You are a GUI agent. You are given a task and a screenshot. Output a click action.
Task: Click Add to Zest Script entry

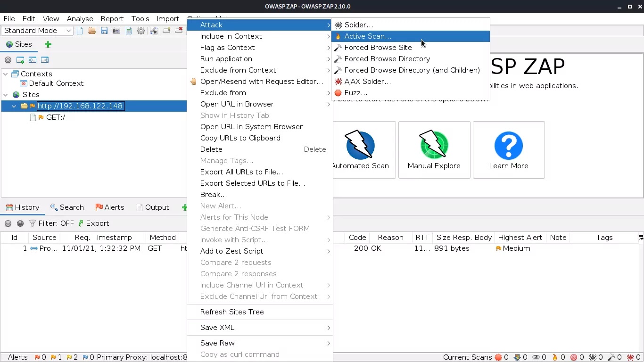pyautogui.click(x=260, y=251)
